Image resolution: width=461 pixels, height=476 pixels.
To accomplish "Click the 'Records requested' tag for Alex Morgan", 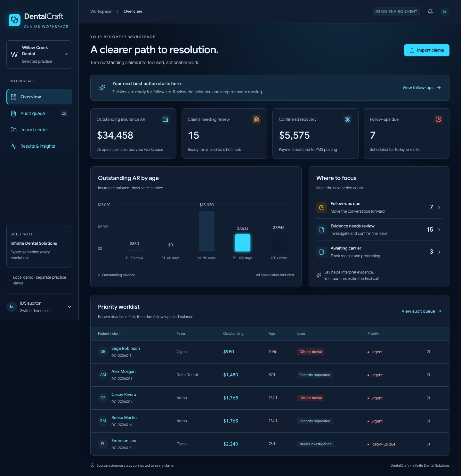I will tap(315, 375).
